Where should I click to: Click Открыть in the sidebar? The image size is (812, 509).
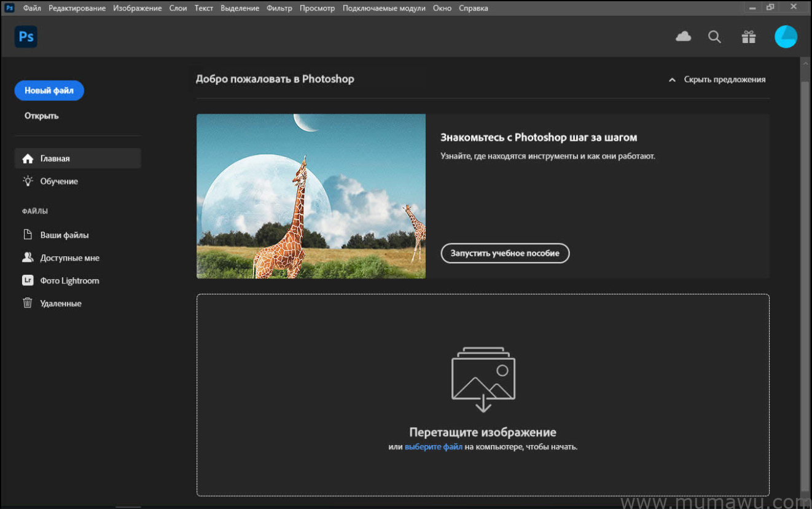pos(41,116)
